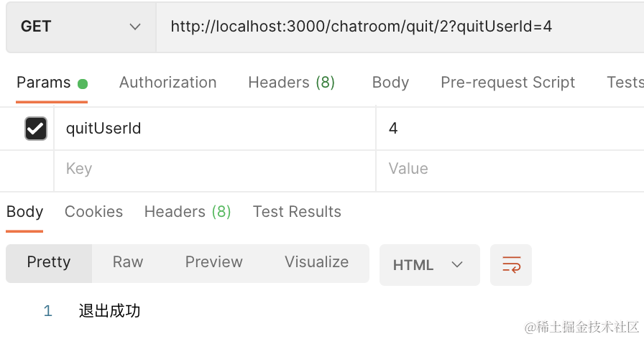Switch response view to Preview
Screen dimensions: 644x339
click(213, 262)
